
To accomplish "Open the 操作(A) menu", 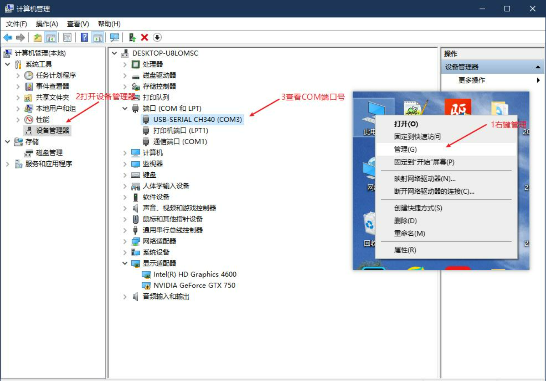I will (x=47, y=24).
